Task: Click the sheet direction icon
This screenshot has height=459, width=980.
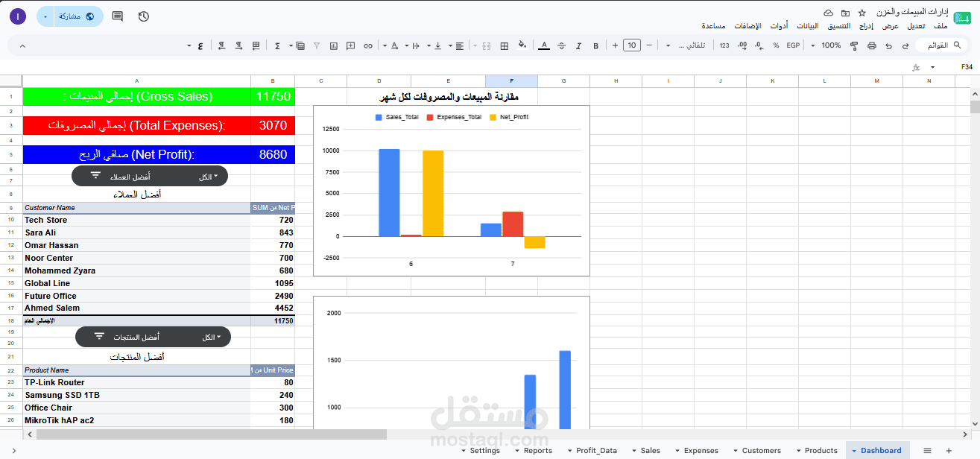Action: (x=256, y=45)
